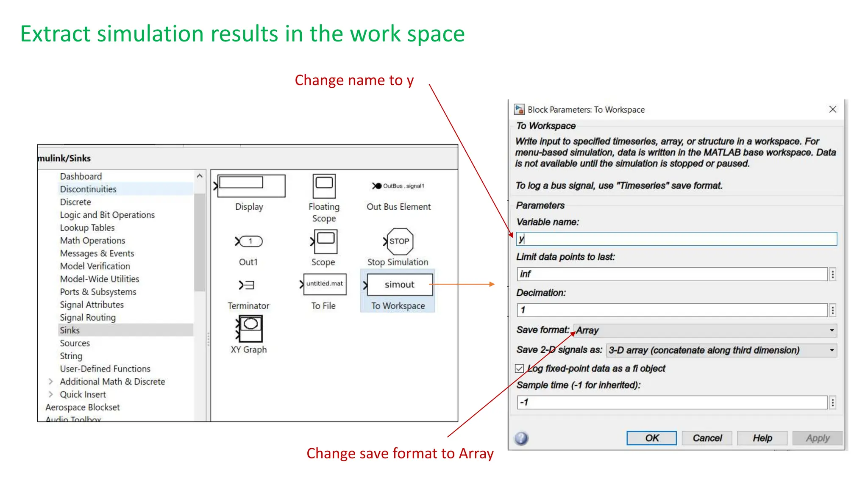
Task: Open options menu beside Limit data points field
Action: [833, 274]
